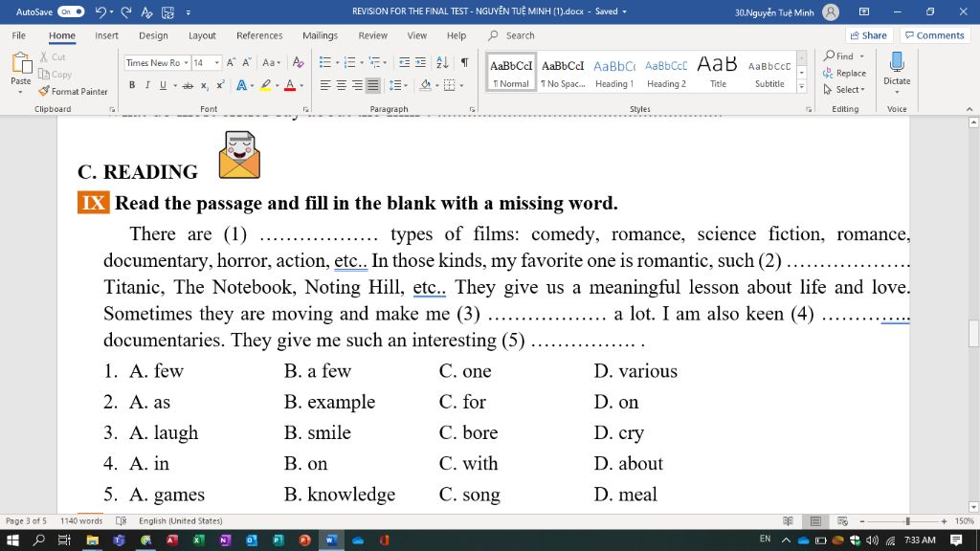Apply bullet list formatting
Screen dimensions: 980x551
pos(324,62)
